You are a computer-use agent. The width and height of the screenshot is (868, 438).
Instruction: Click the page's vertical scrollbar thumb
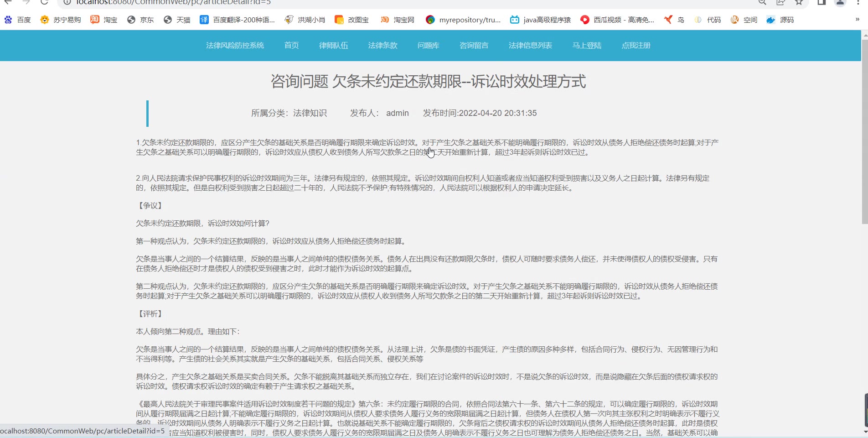[864, 131]
